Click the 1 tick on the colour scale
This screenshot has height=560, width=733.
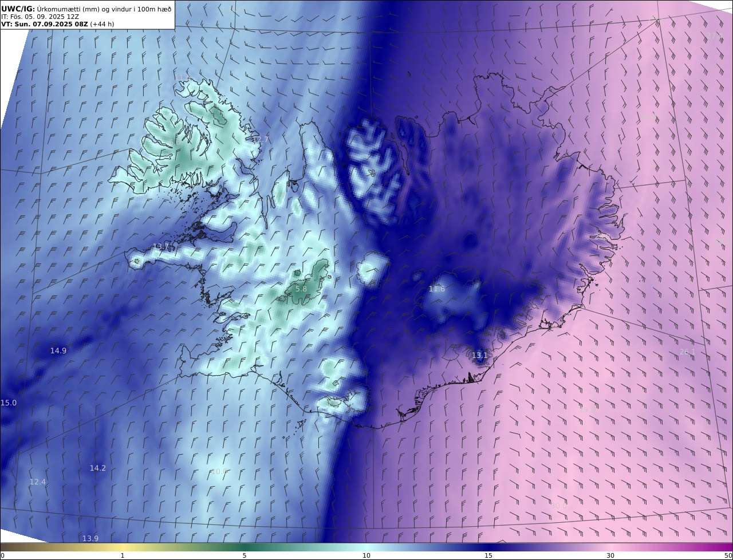[x=123, y=556]
